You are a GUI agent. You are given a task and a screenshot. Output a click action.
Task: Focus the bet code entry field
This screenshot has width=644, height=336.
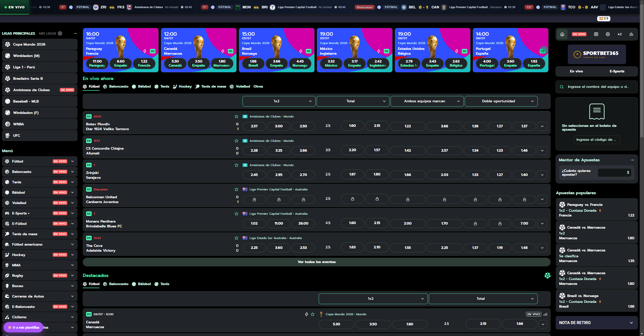(597, 140)
